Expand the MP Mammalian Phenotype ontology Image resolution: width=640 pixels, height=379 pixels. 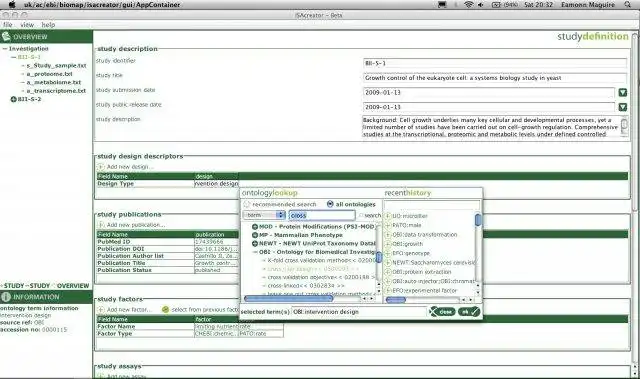[x=255, y=235]
